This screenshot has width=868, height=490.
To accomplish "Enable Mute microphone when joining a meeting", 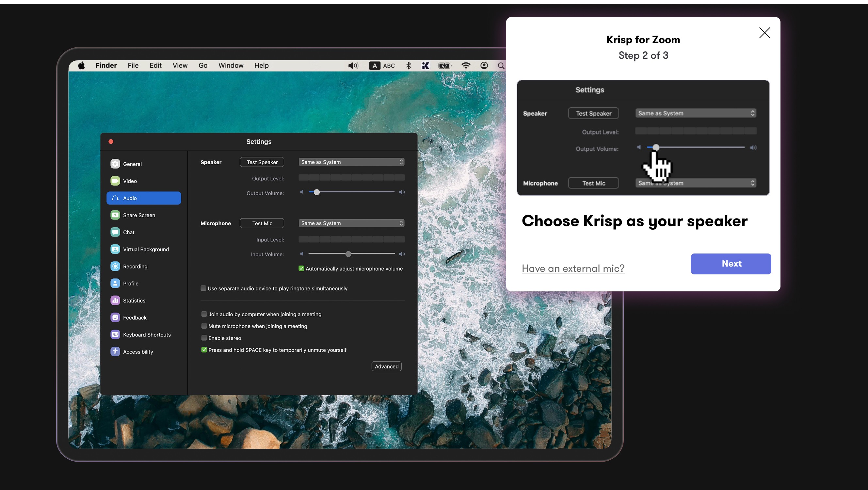I will click(204, 326).
